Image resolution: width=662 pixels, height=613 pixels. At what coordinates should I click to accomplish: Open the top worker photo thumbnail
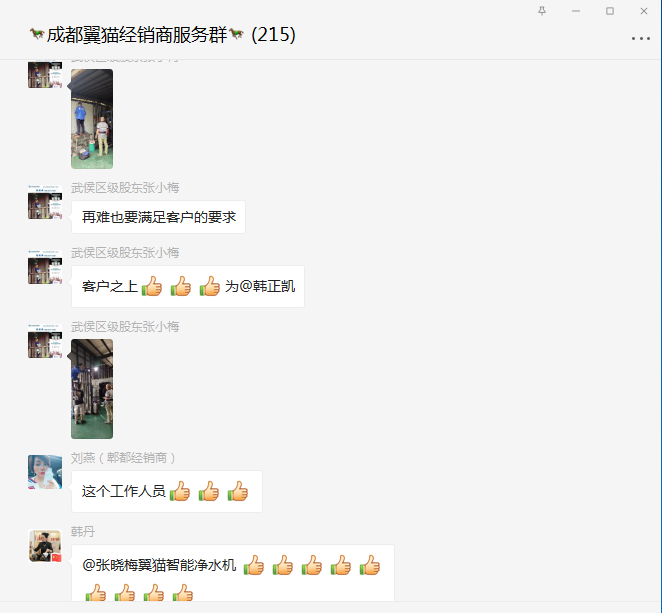tap(92, 119)
